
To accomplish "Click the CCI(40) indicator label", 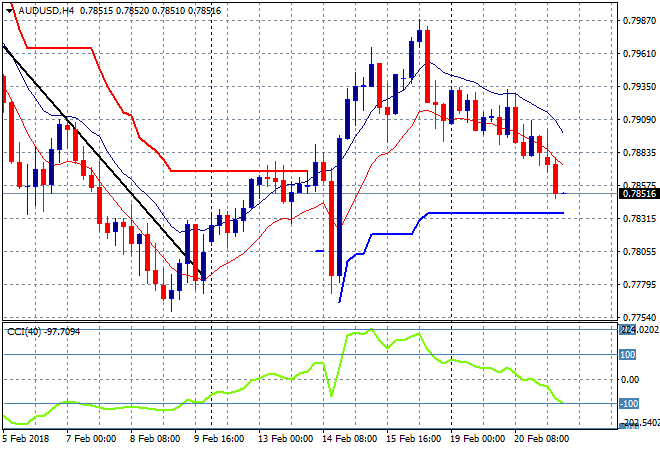I will 25,331.
